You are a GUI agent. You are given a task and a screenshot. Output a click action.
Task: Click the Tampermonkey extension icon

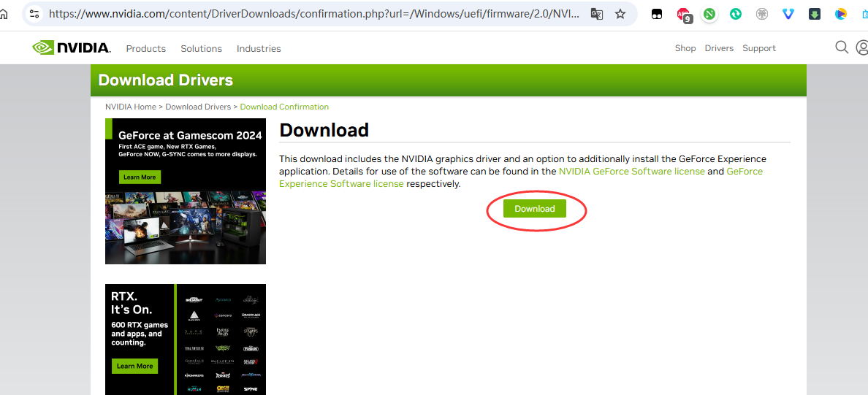point(657,14)
